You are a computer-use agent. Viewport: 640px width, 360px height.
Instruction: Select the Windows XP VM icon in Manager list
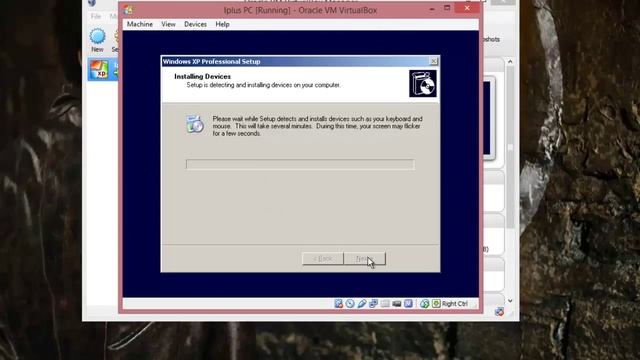(x=99, y=69)
